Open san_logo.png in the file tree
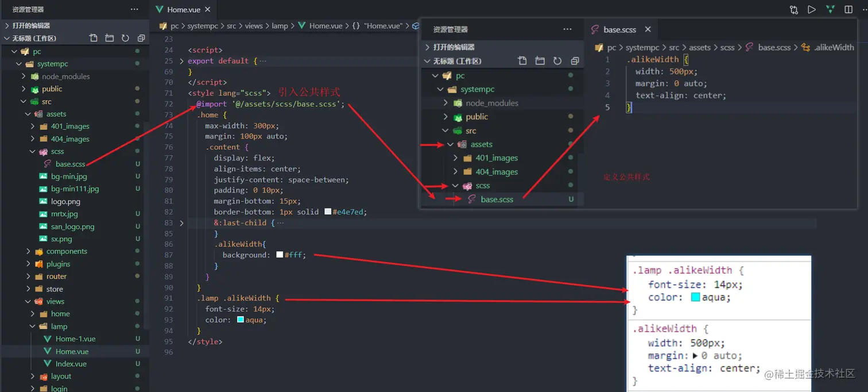868x392 pixels. [72, 226]
